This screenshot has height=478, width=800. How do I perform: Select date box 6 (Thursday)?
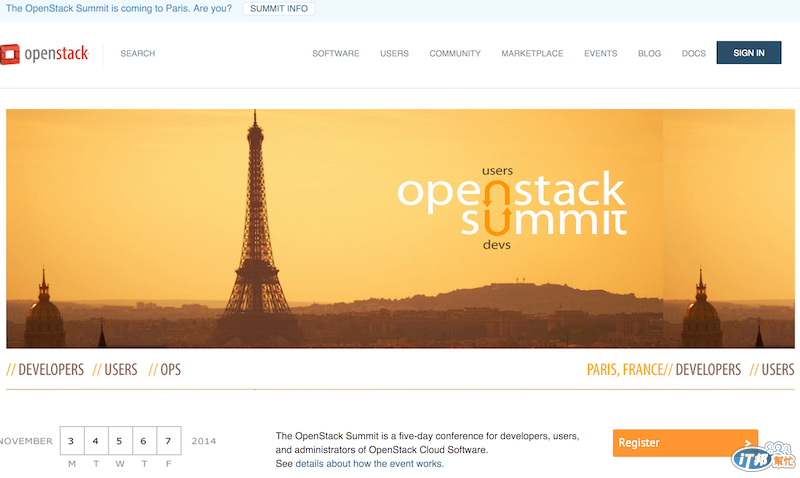point(144,441)
